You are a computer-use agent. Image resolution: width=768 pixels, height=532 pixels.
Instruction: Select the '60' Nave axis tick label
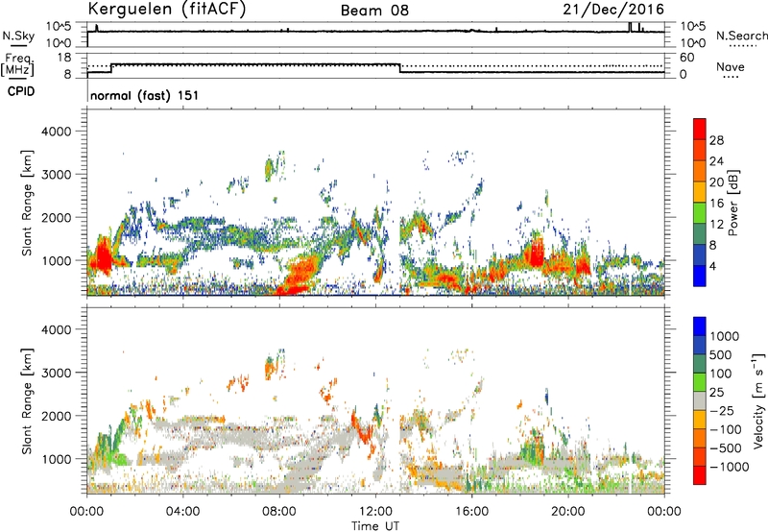tap(686, 58)
